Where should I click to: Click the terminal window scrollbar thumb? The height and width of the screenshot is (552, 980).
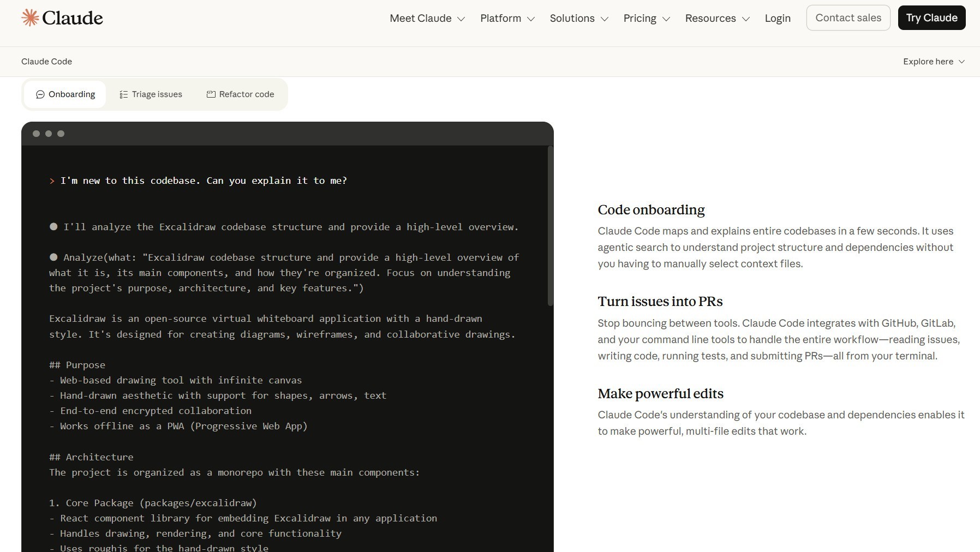click(x=551, y=226)
